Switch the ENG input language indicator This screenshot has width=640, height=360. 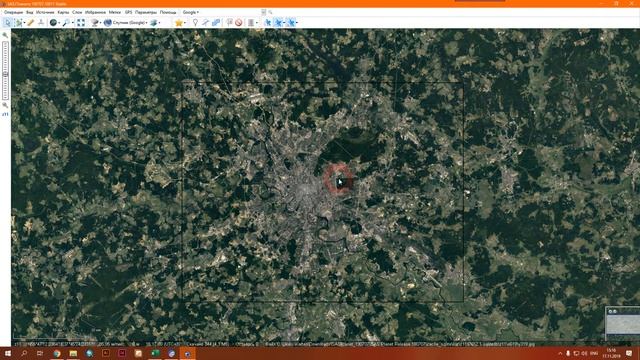(x=594, y=353)
